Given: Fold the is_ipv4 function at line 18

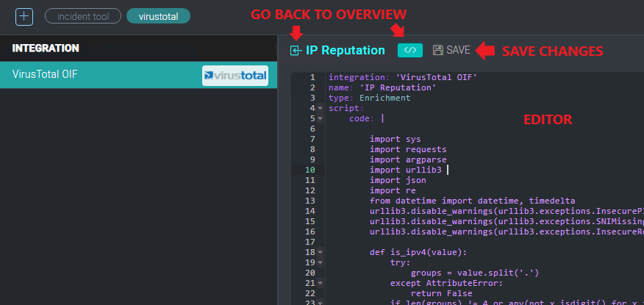Looking at the screenshot, I should click(320, 252).
